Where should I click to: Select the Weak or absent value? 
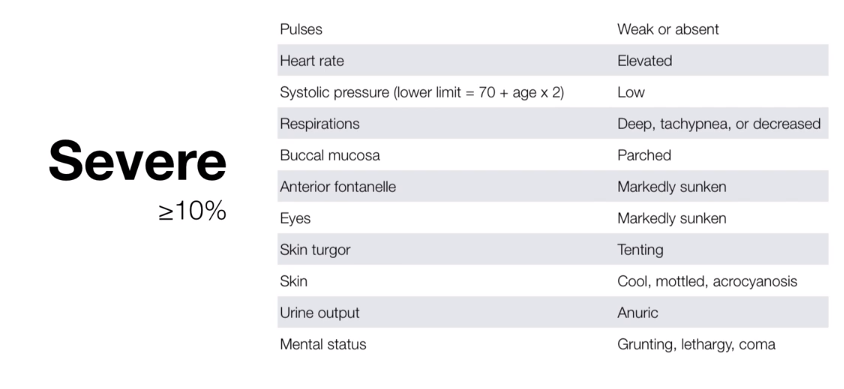point(667,29)
